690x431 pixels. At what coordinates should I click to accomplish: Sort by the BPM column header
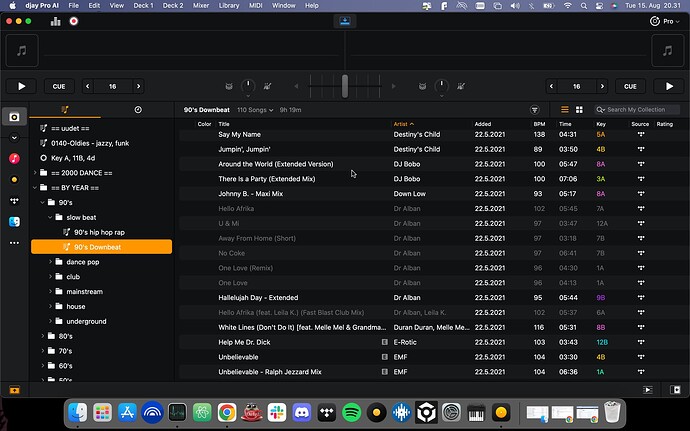539,124
